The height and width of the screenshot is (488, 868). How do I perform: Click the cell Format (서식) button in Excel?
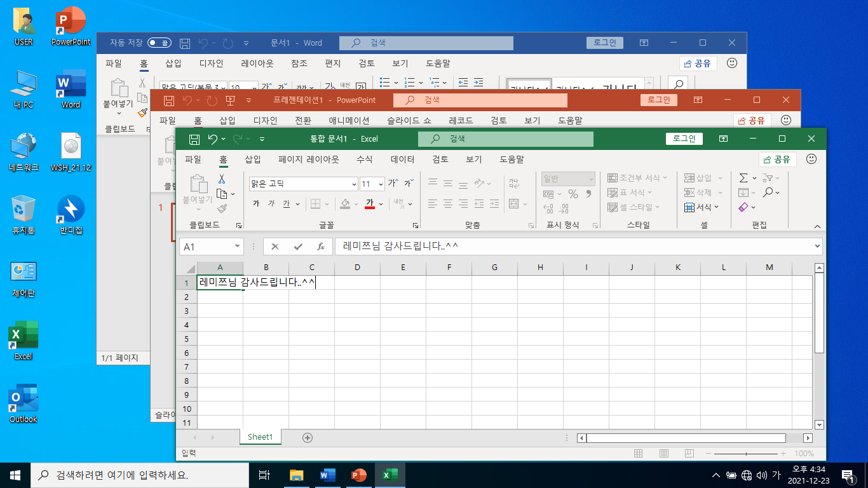click(702, 207)
